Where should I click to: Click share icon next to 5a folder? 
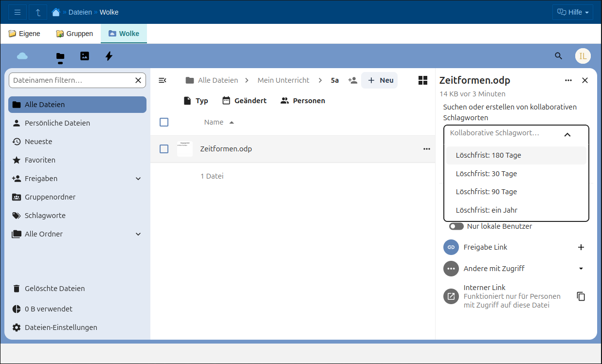(353, 80)
